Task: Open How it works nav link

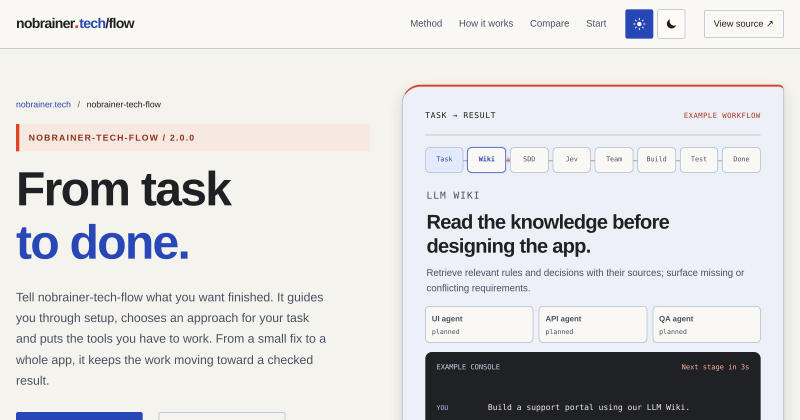Action: pos(486,23)
